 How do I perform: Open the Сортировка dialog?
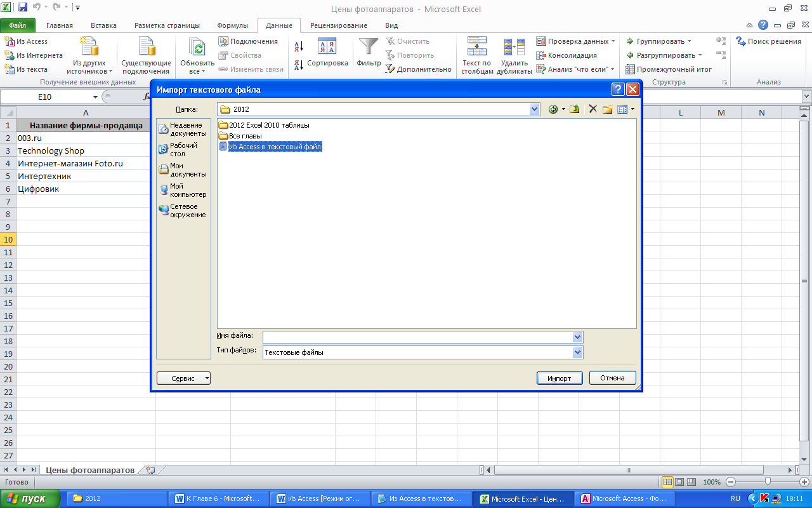[327, 53]
